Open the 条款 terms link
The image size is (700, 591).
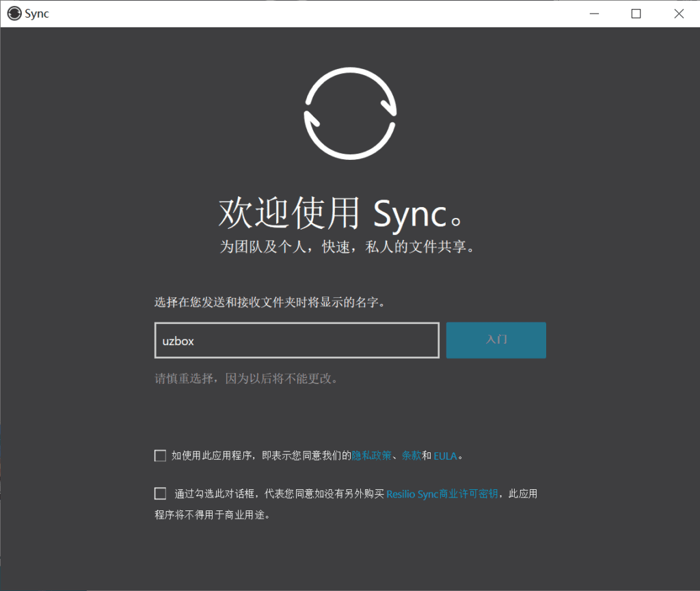pos(411,455)
